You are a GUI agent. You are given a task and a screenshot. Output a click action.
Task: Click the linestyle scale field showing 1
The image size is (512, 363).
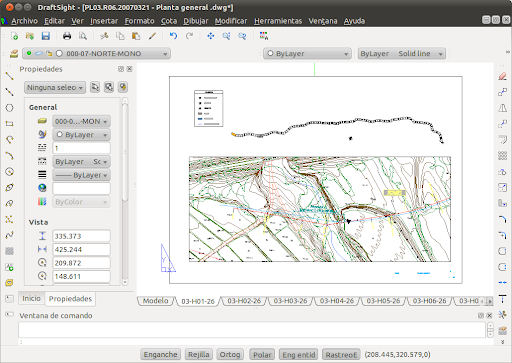tap(81, 148)
